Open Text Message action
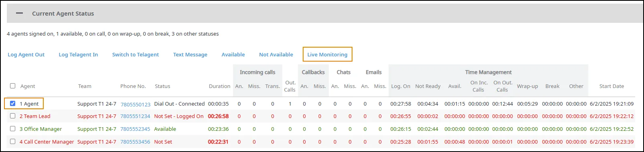This screenshot has height=152, width=644. [190, 54]
